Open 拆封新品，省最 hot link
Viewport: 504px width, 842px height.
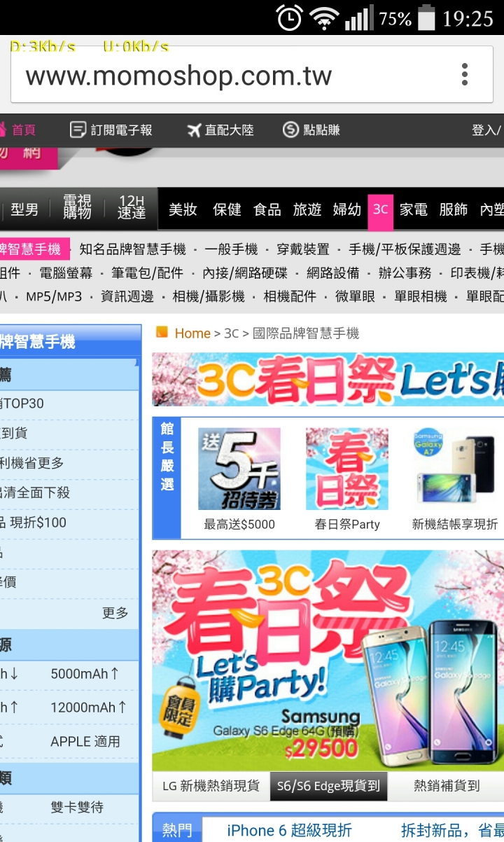point(452,830)
